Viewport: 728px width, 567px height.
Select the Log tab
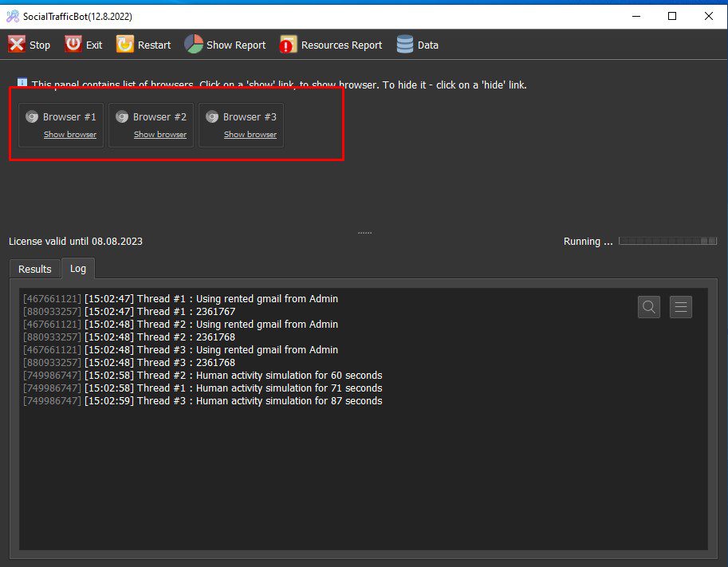click(78, 269)
